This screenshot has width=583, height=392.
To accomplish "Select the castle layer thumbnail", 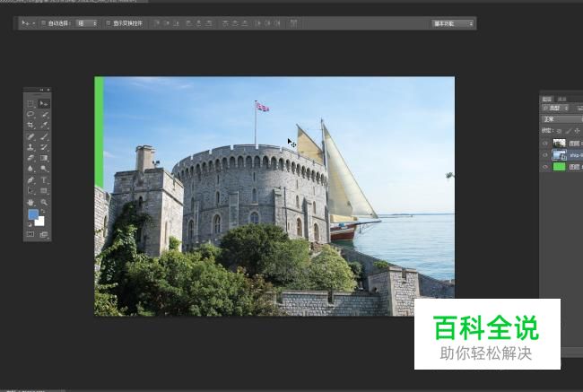I will 559,143.
